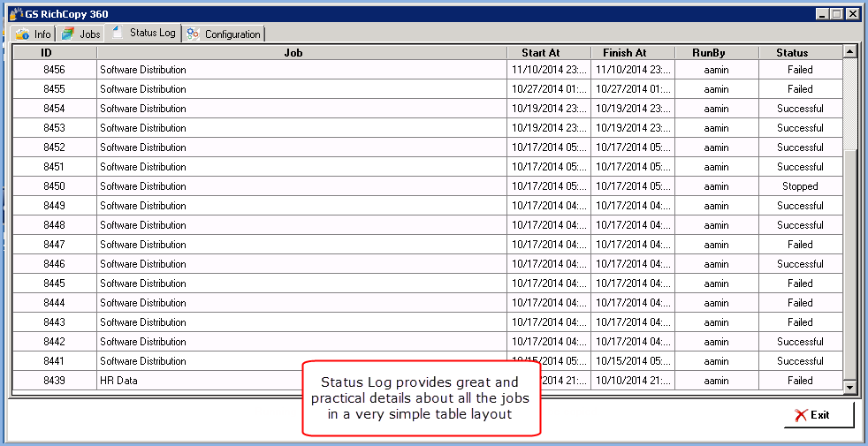Select job ID 8456
The image size is (868, 446).
click(x=54, y=70)
